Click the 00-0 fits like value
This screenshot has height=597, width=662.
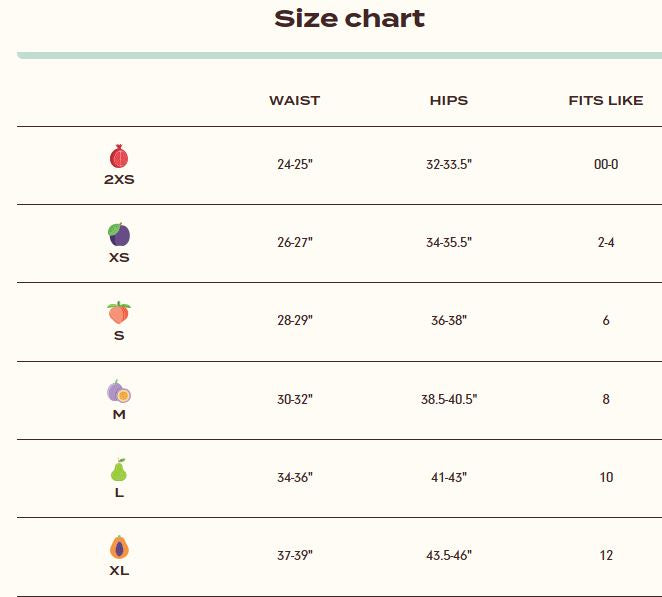(606, 164)
